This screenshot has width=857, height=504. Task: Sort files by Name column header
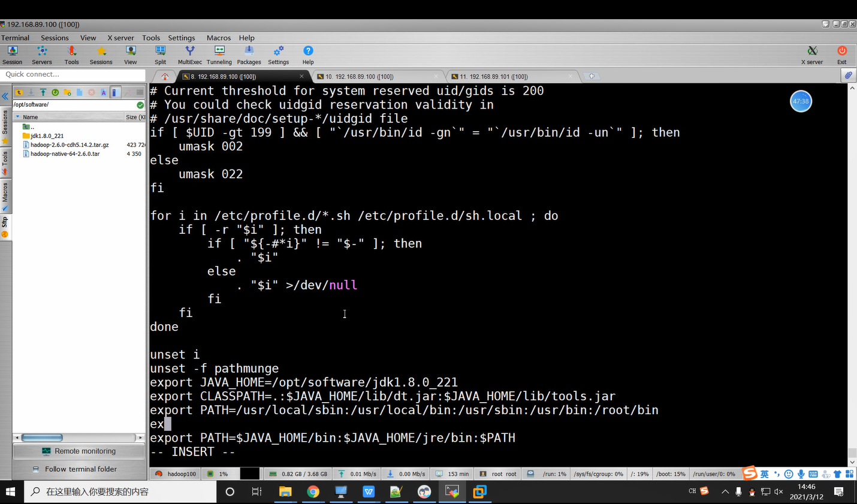click(x=68, y=117)
